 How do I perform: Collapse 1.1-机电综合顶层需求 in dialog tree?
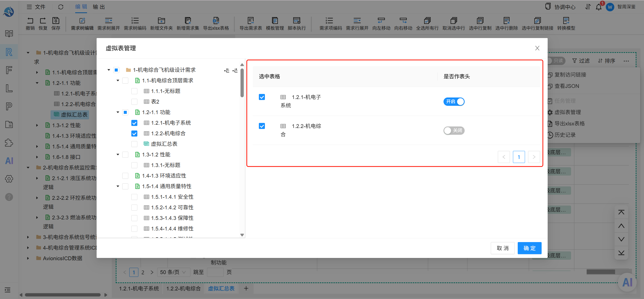coord(118,81)
